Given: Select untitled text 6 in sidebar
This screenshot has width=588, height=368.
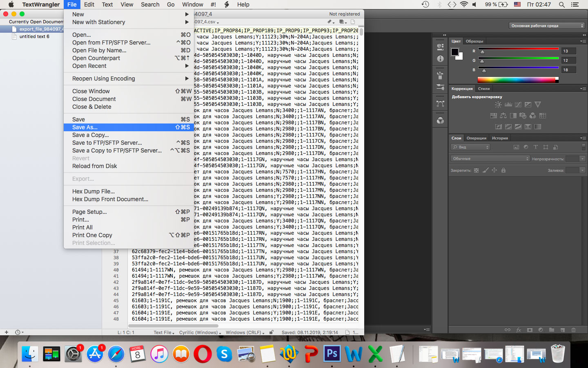Looking at the screenshot, I should coord(34,36).
